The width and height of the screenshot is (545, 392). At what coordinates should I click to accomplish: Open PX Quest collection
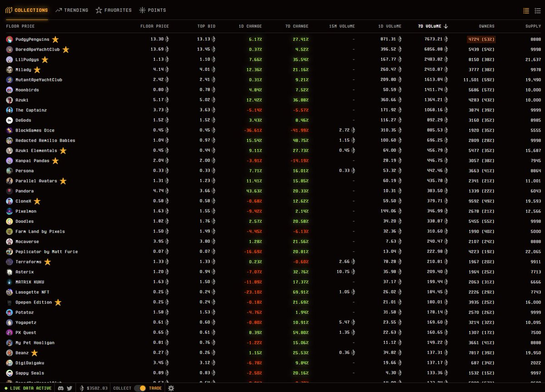coord(25,333)
